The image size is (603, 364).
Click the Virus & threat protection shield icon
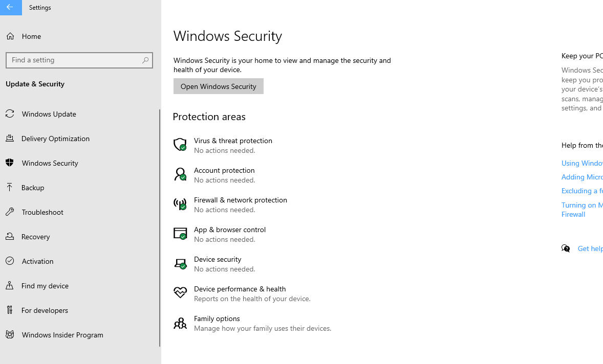coord(180,145)
